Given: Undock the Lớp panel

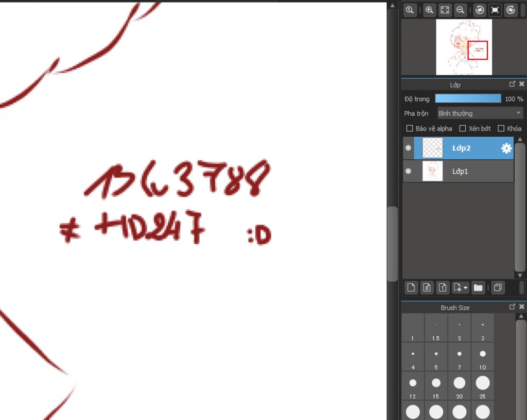Looking at the screenshot, I should [x=512, y=84].
